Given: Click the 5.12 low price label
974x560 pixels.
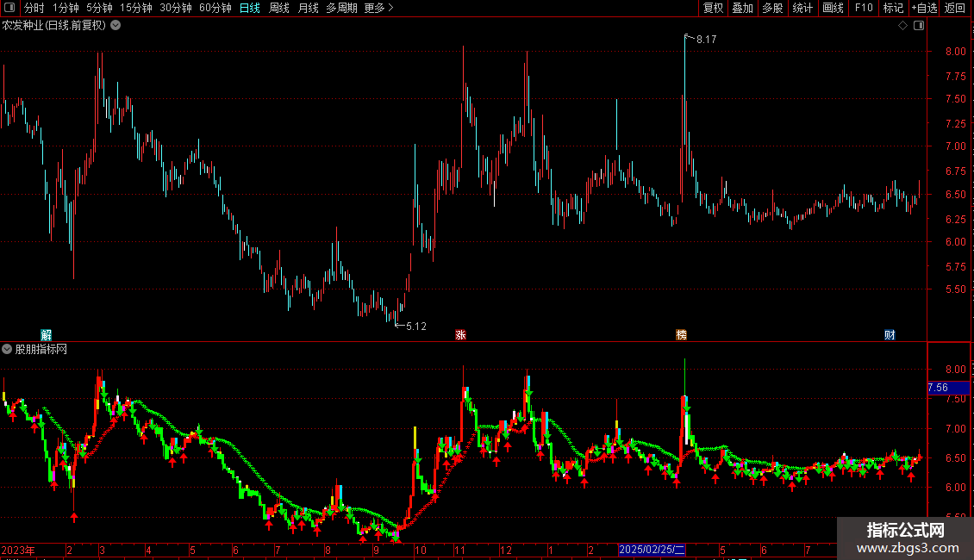Looking at the screenshot, I should coord(416,326).
